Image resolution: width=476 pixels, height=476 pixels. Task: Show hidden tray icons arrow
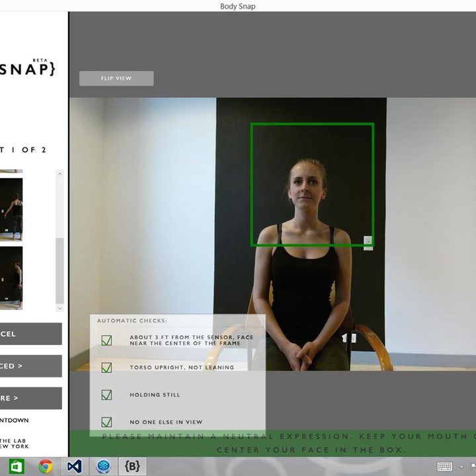click(x=461, y=467)
